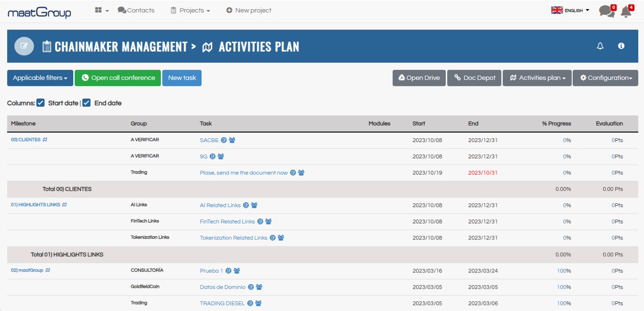Open the Projects menu
The height and width of the screenshot is (311, 644).
click(x=190, y=10)
